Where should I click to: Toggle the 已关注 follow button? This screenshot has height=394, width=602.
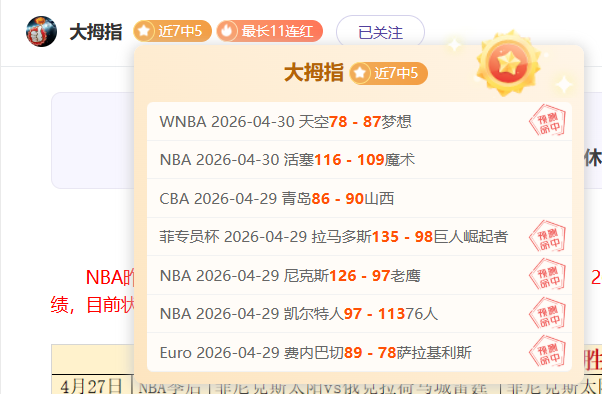coord(380,32)
